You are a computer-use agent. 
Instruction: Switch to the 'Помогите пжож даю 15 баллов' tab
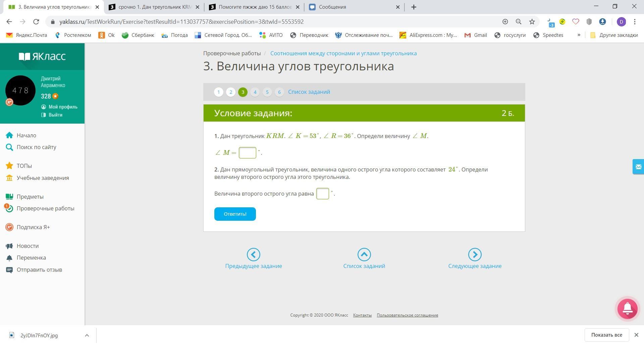254,7
